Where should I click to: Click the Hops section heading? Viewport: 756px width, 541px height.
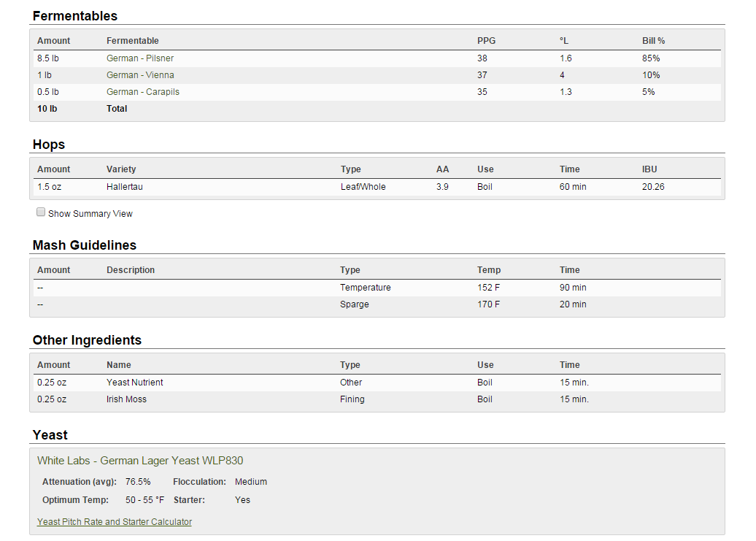49,145
